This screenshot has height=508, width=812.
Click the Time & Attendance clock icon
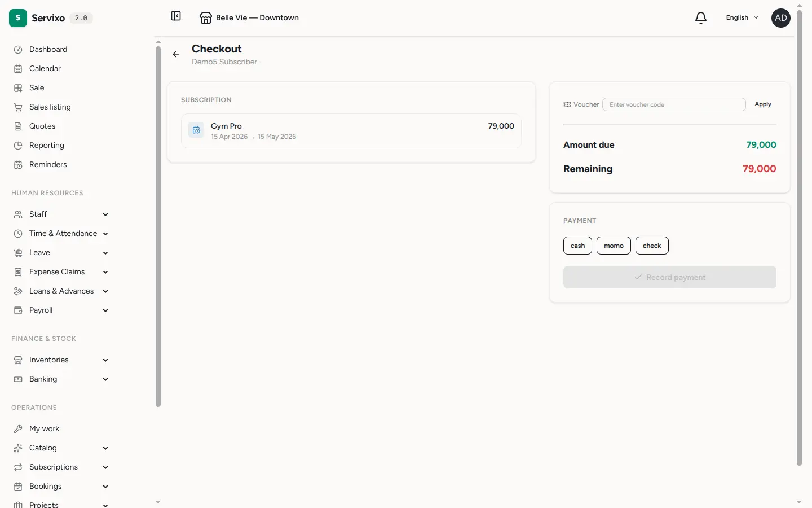(18, 234)
